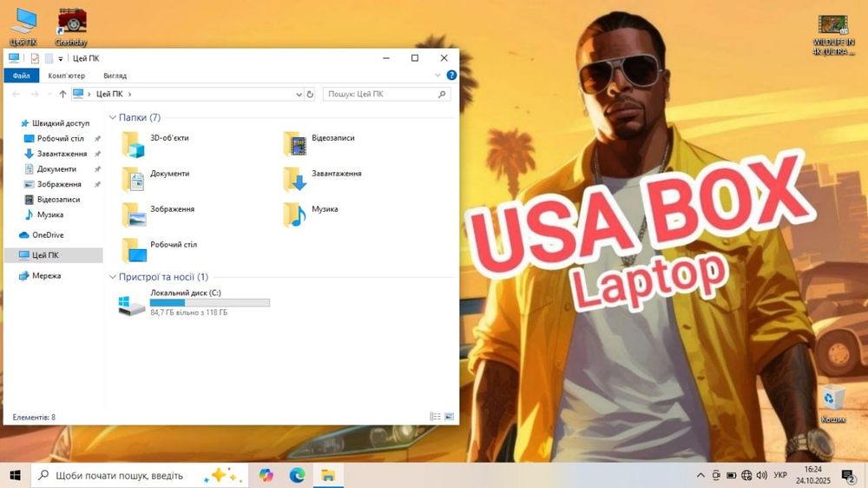
Task: Open the Комп'ютер ribbon tab
Action: pyautogui.click(x=67, y=76)
